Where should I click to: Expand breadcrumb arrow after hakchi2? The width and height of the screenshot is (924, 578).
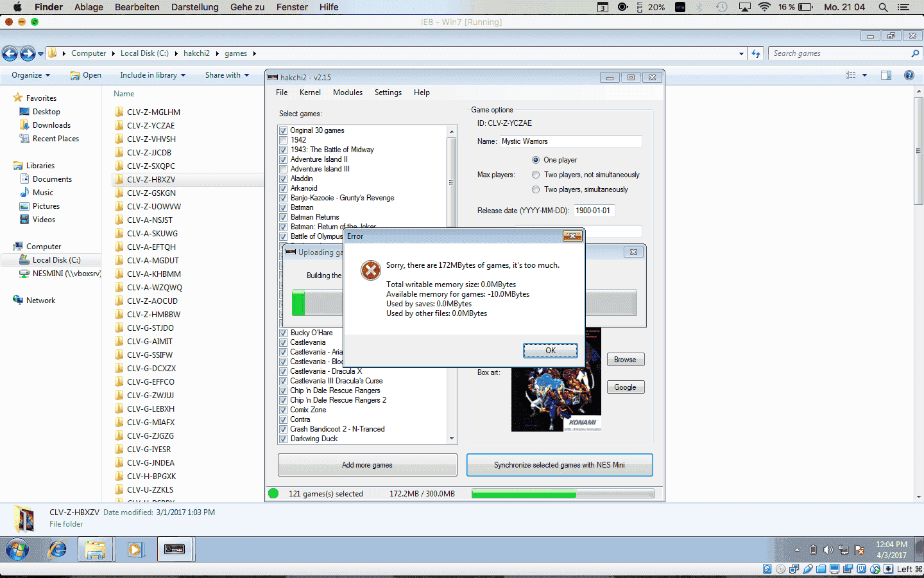tap(217, 53)
